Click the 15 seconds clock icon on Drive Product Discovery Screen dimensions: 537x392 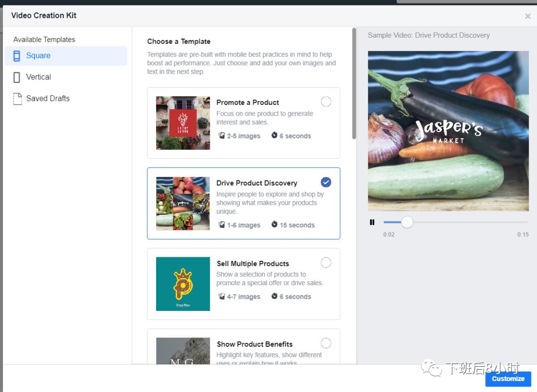click(x=274, y=225)
